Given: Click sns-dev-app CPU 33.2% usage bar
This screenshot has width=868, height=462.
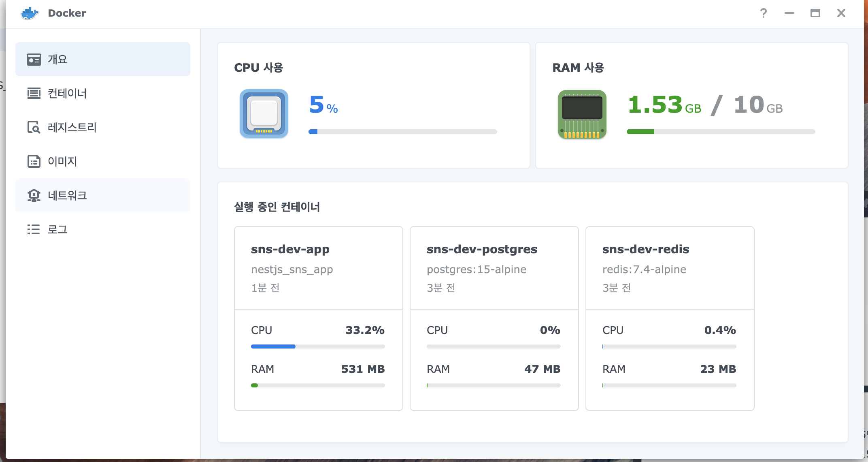Looking at the screenshot, I should click(x=318, y=346).
